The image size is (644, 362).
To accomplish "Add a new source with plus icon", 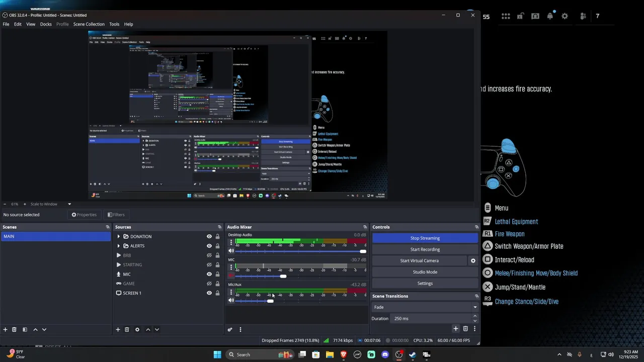I will tap(118, 329).
